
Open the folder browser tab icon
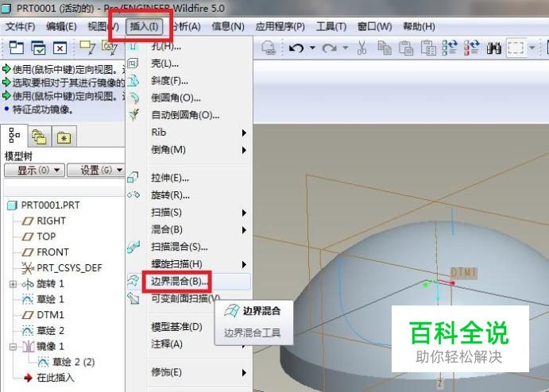pyautogui.click(x=39, y=136)
